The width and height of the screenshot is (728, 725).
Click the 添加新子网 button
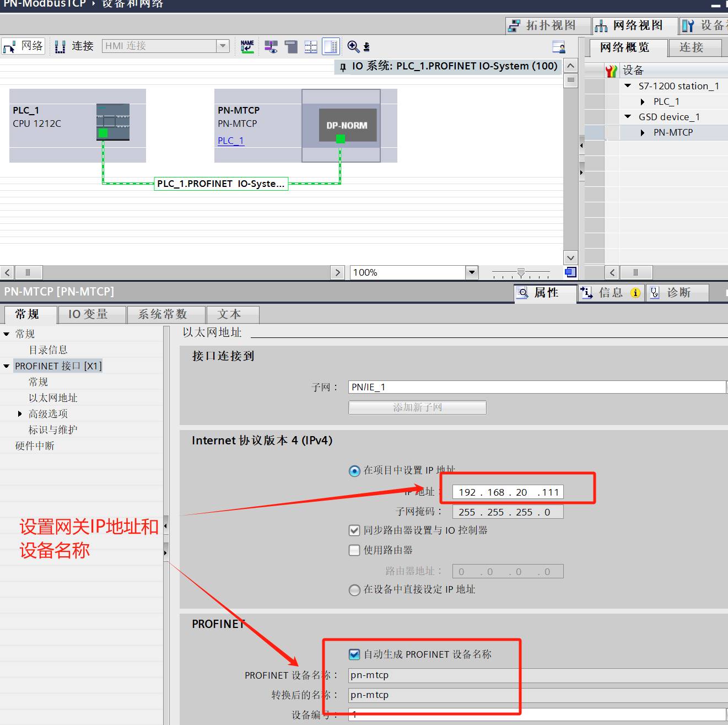pyautogui.click(x=417, y=407)
